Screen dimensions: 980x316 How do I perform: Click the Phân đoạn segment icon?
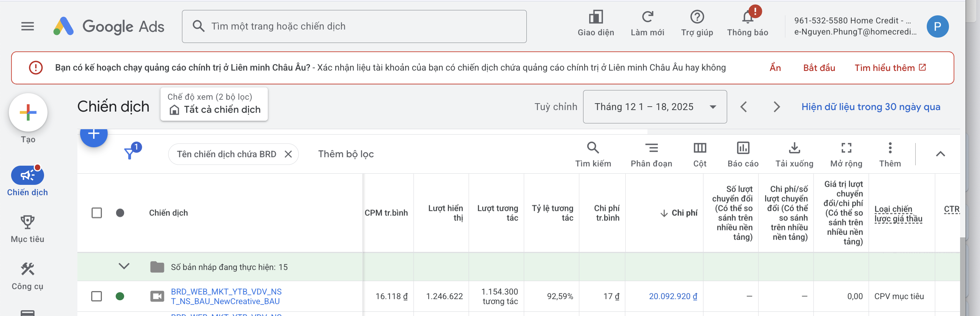click(x=651, y=148)
